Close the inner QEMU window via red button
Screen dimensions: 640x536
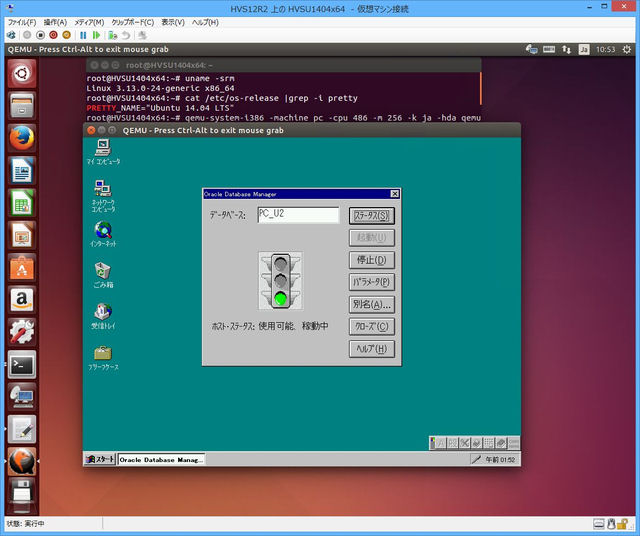(91, 130)
